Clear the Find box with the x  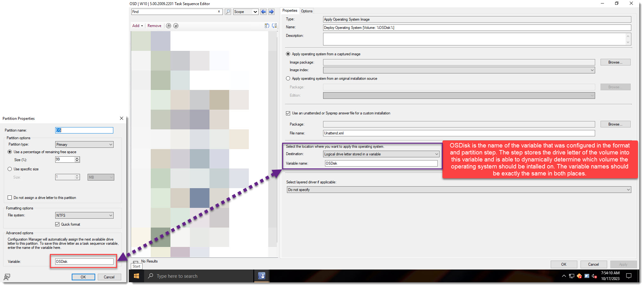pos(219,11)
